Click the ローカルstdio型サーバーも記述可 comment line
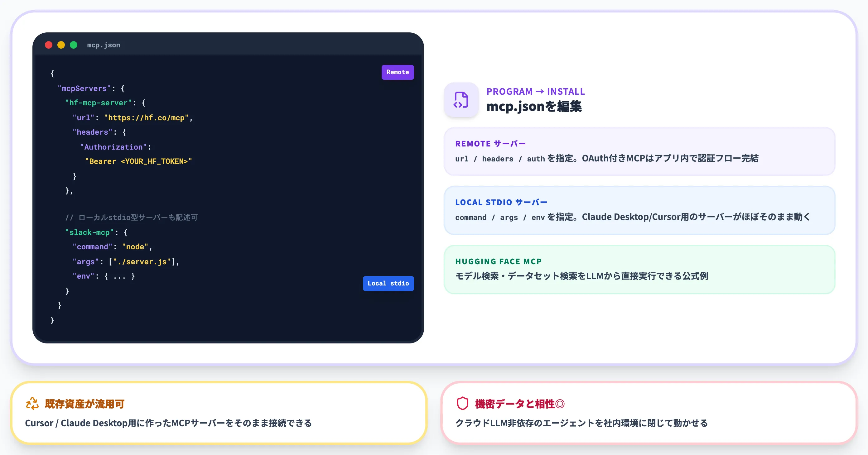Screen dimensions: 868x455 131,217
